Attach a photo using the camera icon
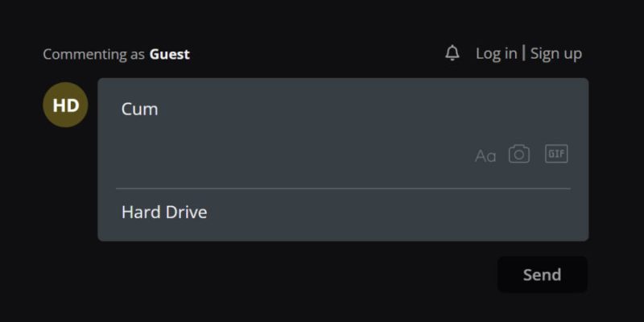The image size is (644, 322). click(x=519, y=154)
